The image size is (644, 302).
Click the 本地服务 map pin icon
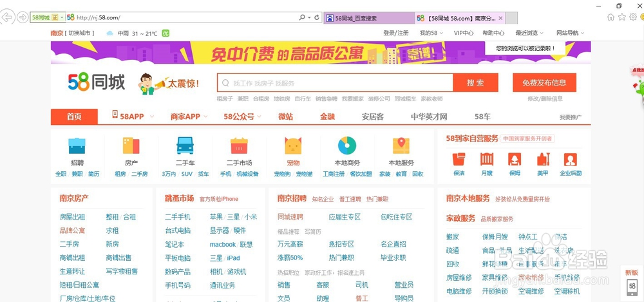(x=401, y=146)
